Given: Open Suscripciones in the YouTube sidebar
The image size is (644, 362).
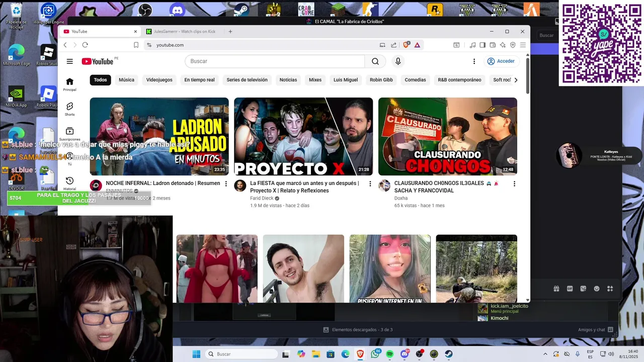Looking at the screenshot, I should click(x=69, y=134).
